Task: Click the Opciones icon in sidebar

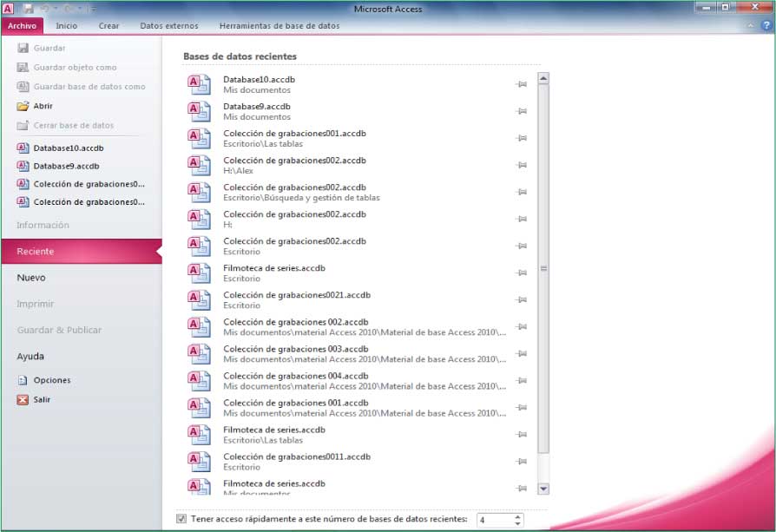Action: point(23,380)
